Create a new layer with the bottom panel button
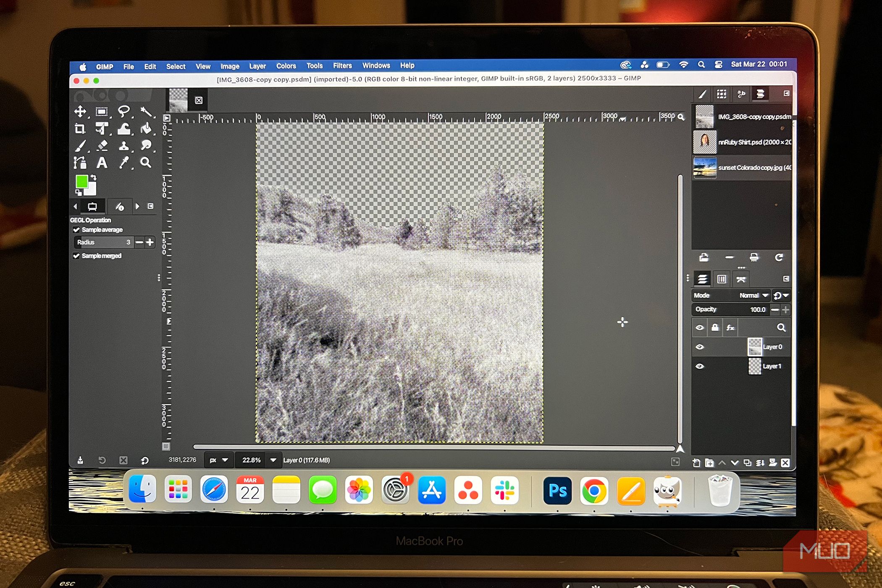This screenshot has width=882, height=588. click(x=696, y=463)
